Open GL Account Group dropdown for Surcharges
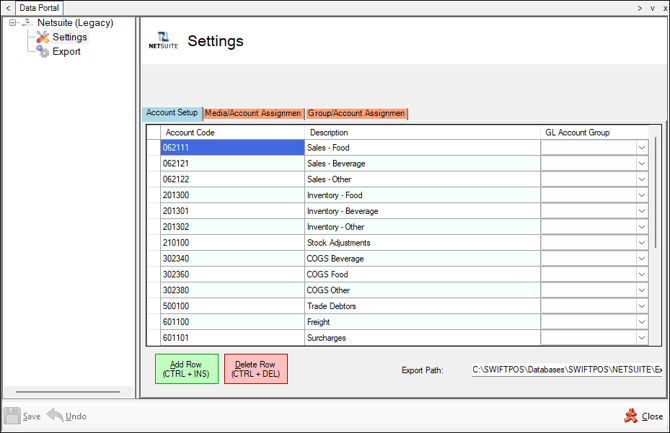The height and width of the screenshot is (433, 670). pos(641,338)
